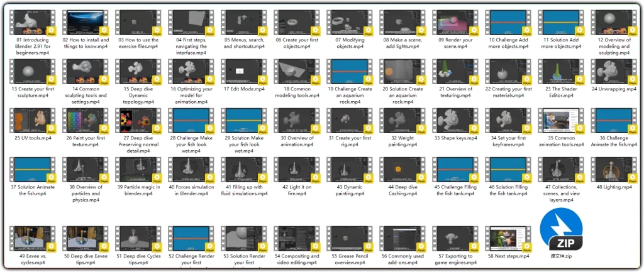Click the 05 Menus, search, and shortcuts file icon

(x=244, y=23)
